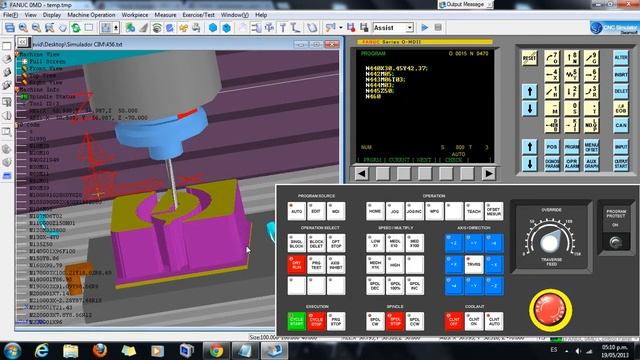Image resolution: width=640 pixels, height=360 pixels.
Task: Click the 7/O key on the MDI keypad
Action: coord(551,58)
